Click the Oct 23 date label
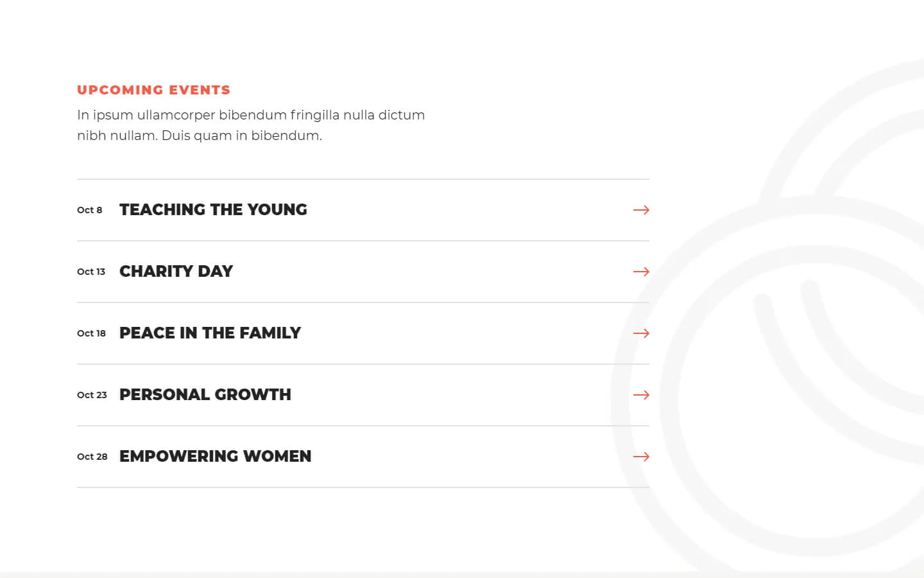The height and width of the screenshot is (578, 924). click(x=92, y=395)
